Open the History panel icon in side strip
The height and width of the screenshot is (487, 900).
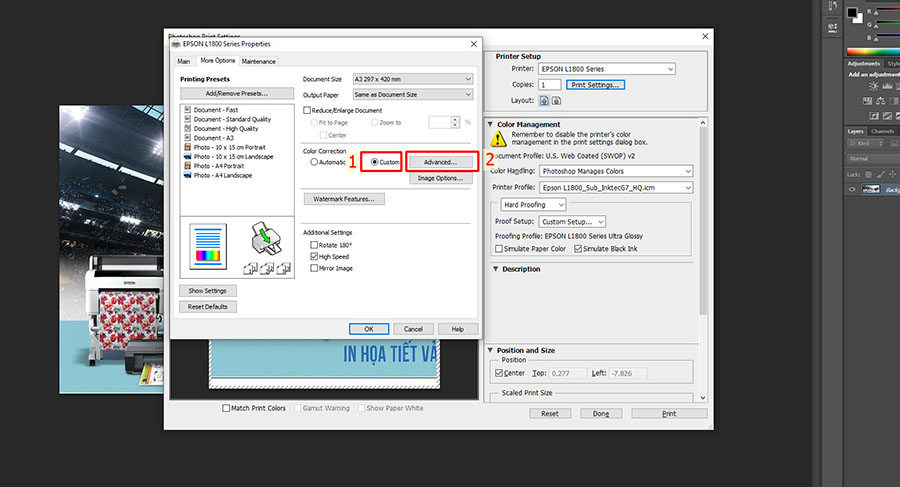[833, 6]
